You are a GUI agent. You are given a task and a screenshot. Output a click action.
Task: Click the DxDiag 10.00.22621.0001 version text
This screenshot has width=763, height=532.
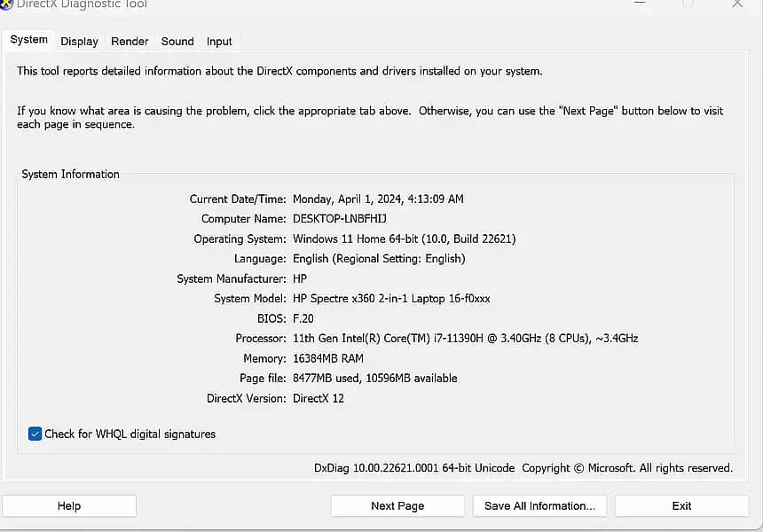tap(414, 468)
